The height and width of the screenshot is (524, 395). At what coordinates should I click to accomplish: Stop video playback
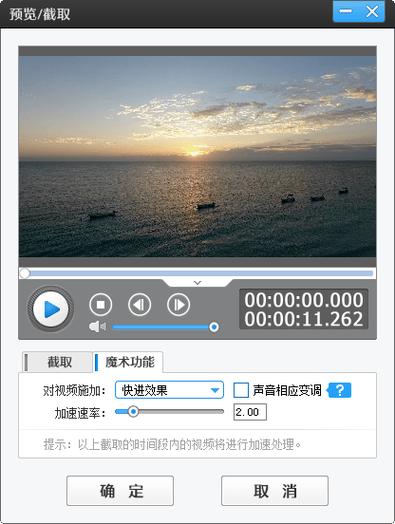101,304
